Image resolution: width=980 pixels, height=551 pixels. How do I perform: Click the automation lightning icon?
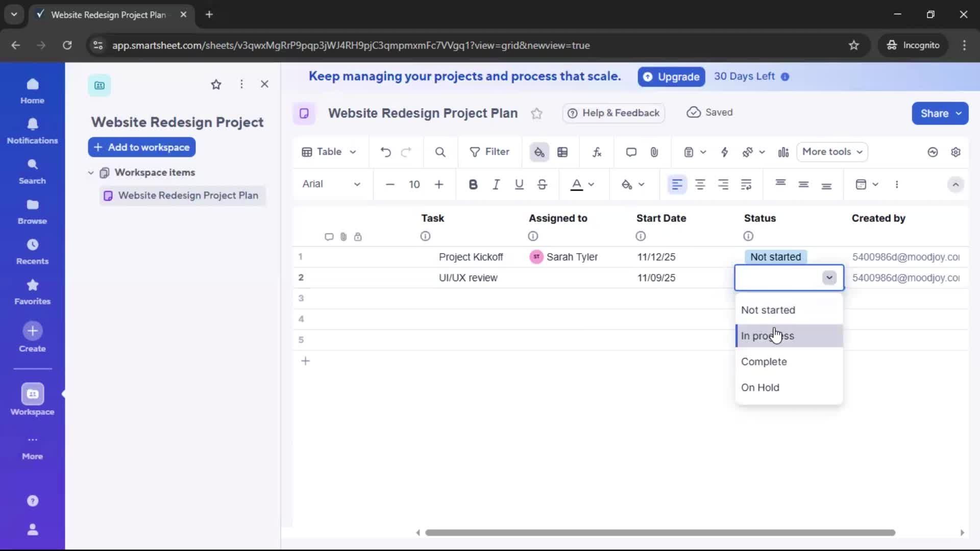click(x=725, y=152)
